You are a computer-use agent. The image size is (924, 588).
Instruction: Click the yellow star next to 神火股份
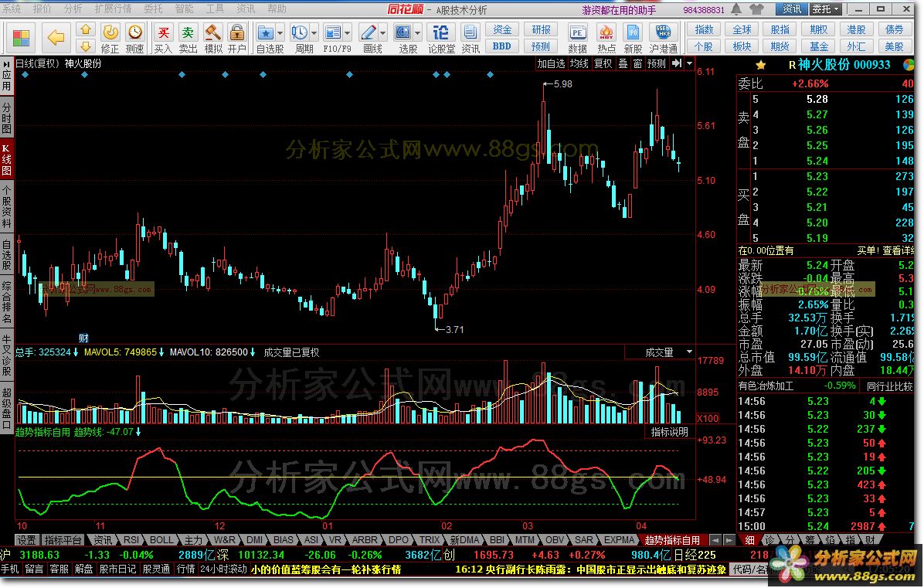click(761, 65)
